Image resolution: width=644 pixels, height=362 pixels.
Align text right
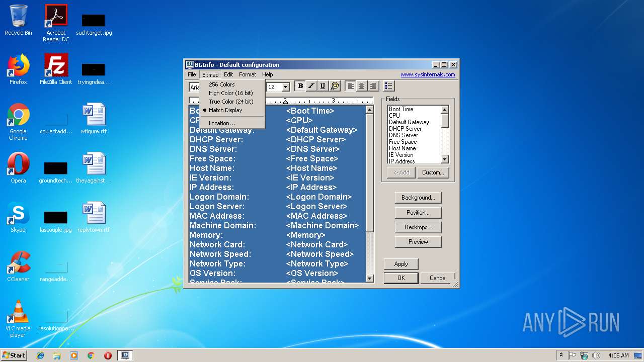pyautogui.click(x=373, y=86)
